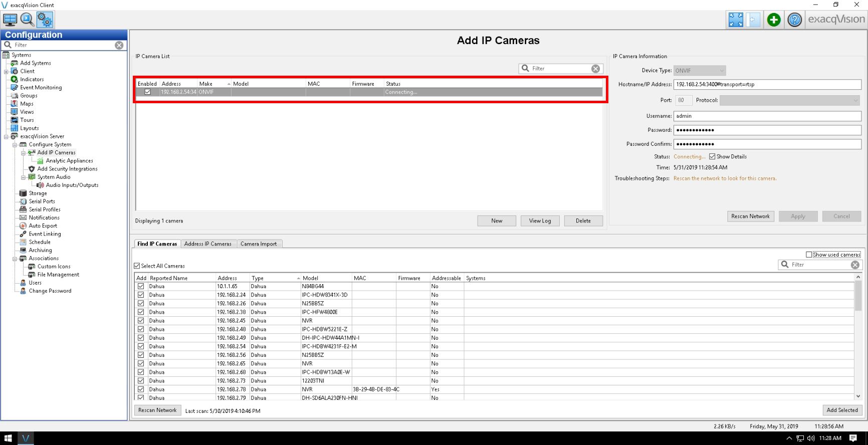Click the exacqVision icon on the taskbar
Image resolution: width=868 pixels, height=445 pixels.
26,438
